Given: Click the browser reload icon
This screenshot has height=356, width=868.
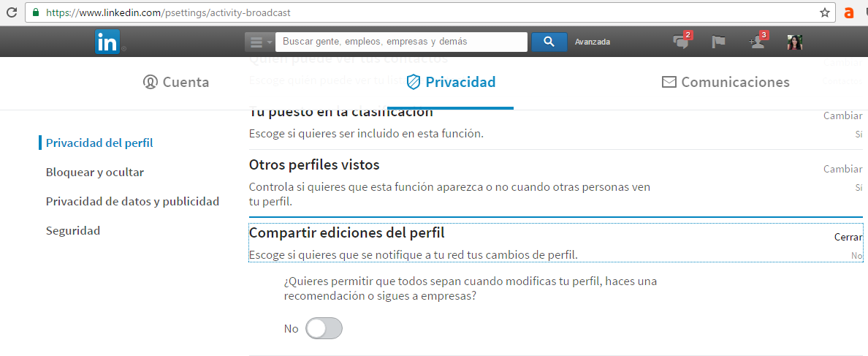Looking at the screenshot, I should click(x=11, y=12).
